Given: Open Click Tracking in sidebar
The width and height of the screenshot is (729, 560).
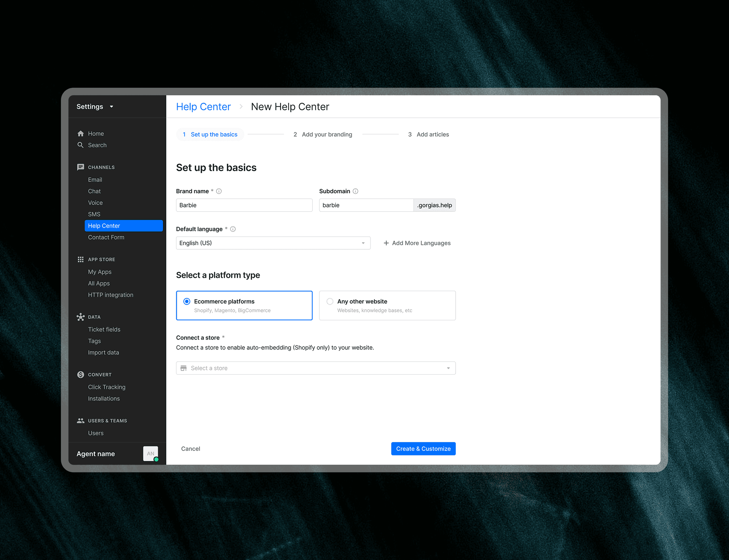Looking at the screenshot, I should 106,387.
